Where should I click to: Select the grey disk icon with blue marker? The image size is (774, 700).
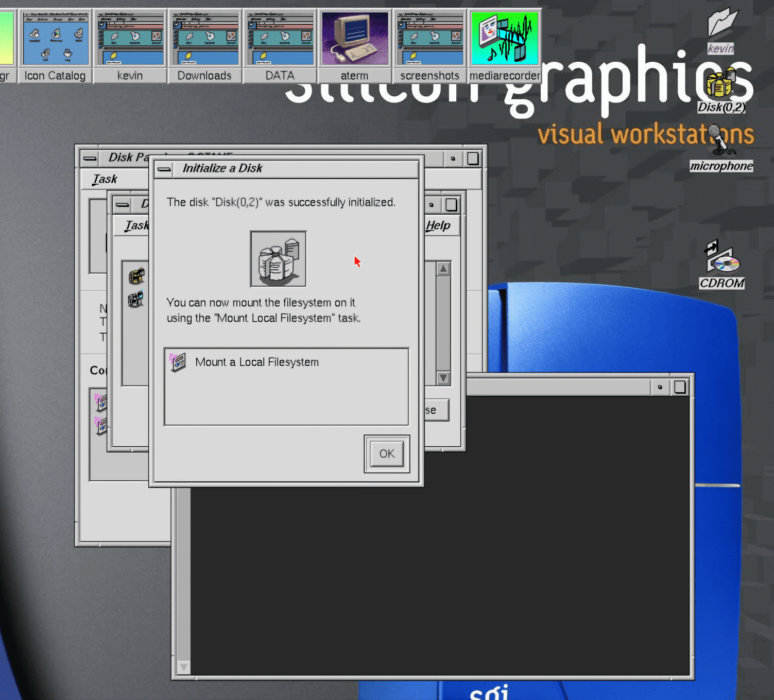coord(136,299)
